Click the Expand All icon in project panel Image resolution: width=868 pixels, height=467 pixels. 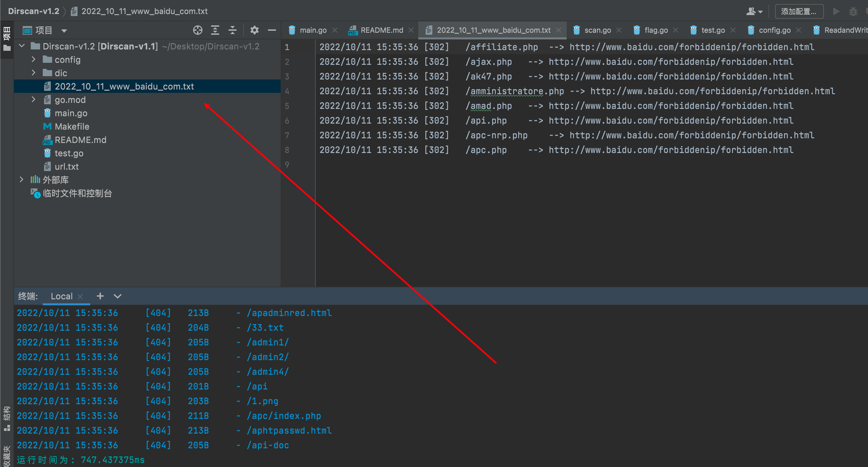[215, 30]
